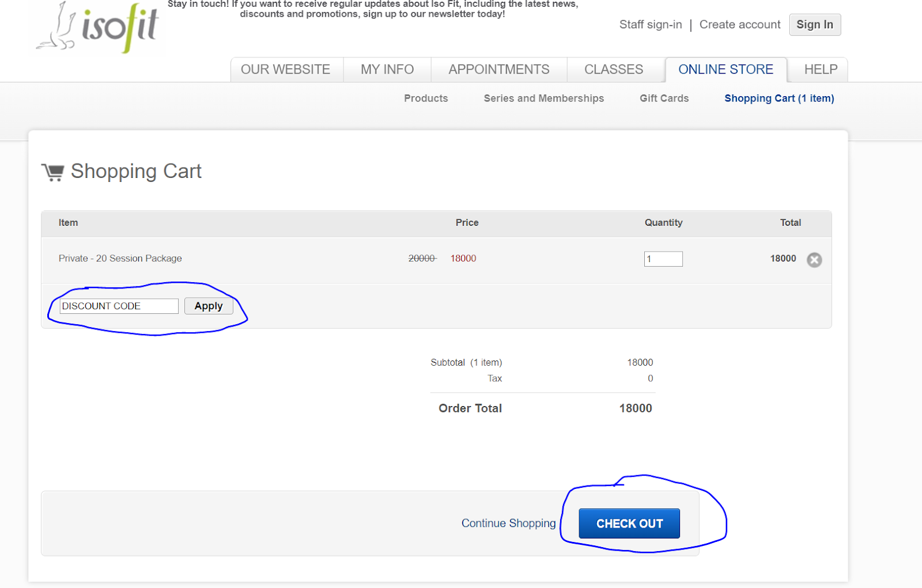Remove the Private 20 Session Package item

tap(814, 260)
